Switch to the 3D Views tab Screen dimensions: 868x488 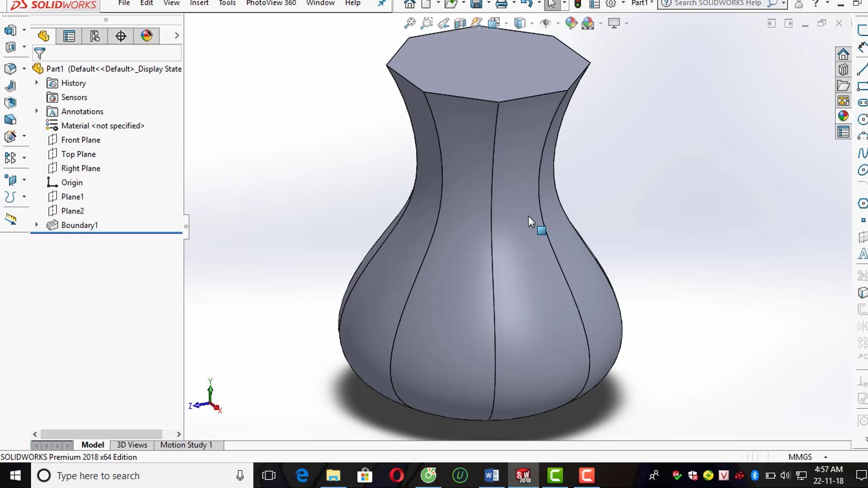pyautogui.click(x=132, y=445)
